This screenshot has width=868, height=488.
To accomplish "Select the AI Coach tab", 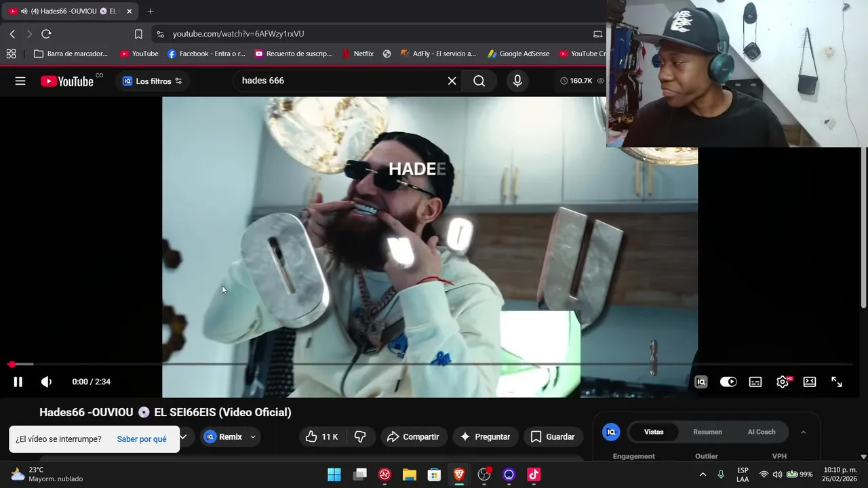I will coord(762,432).
